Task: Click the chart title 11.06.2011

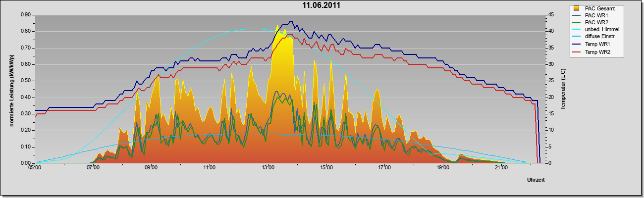Action: click(x=322, y=5)
